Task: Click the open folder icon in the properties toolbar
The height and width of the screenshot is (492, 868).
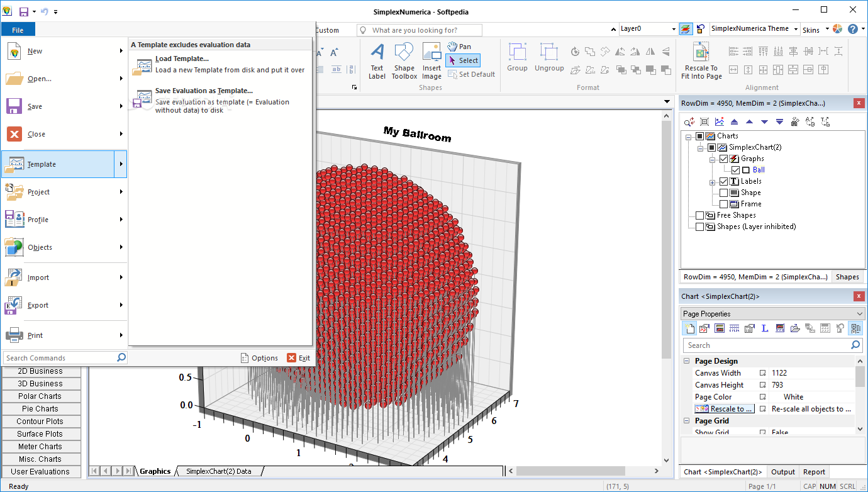Action: tap(795, 328)
